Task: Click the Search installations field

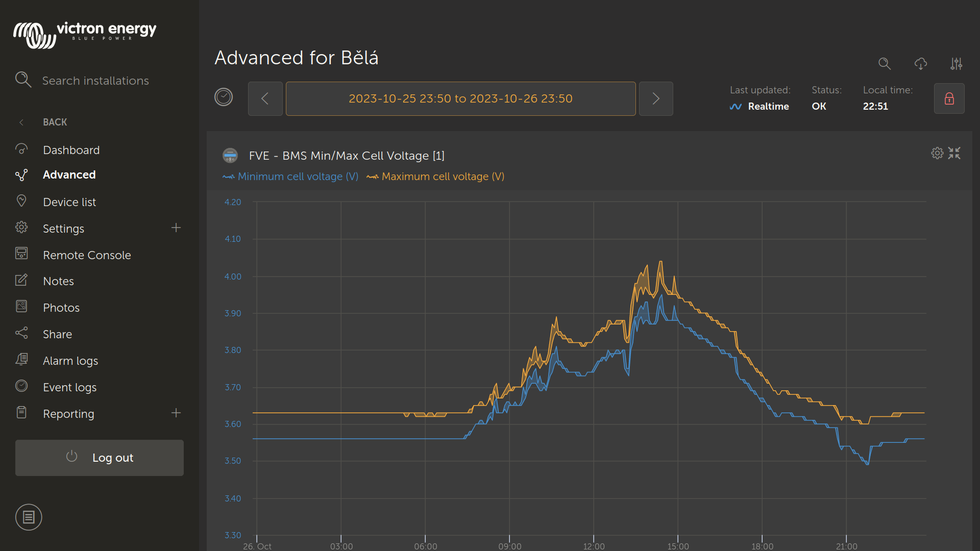Action: pyautogui.click(x=95, y=81)
